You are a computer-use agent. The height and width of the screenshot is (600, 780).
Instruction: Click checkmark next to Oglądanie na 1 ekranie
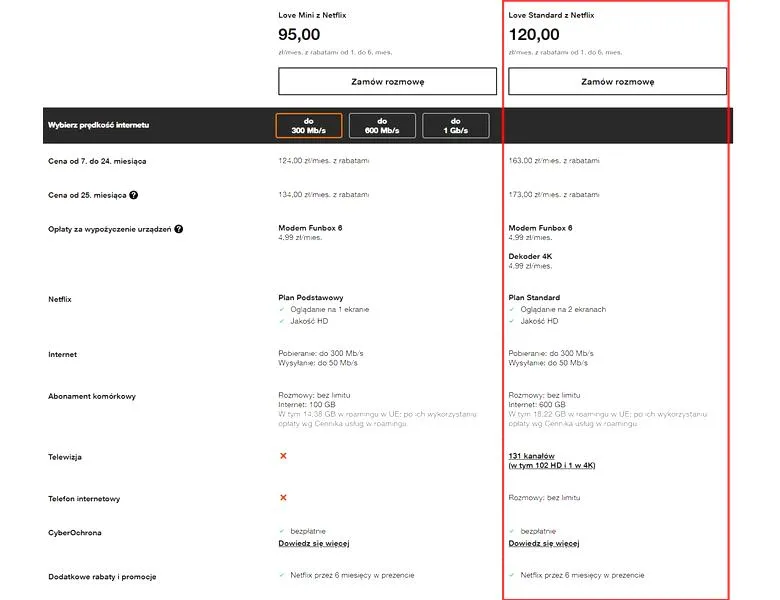(x=282, y=309)
